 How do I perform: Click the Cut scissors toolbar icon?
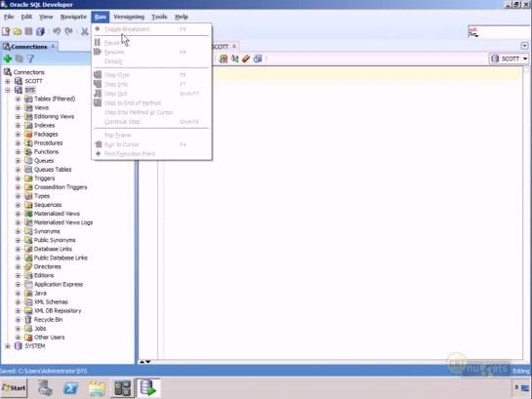[x=85, y=31]
